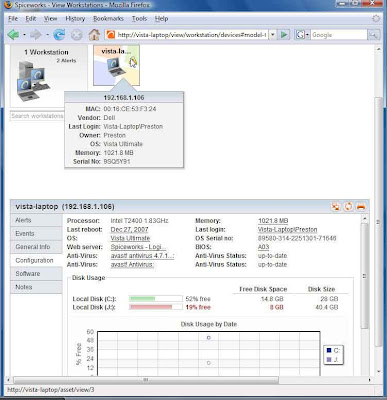Go to Home page icon
Screen dimensions: 387x400
[94, 34]
